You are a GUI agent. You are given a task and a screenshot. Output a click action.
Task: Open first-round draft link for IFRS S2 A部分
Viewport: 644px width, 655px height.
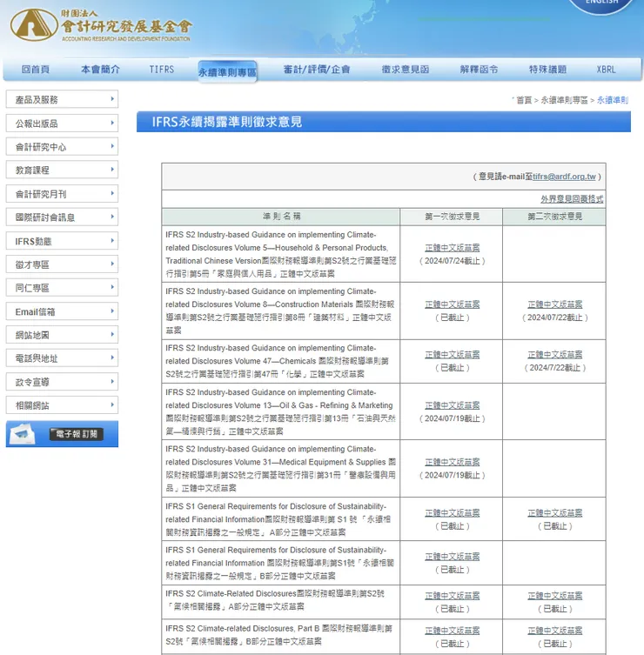click(x=453, y=596)
